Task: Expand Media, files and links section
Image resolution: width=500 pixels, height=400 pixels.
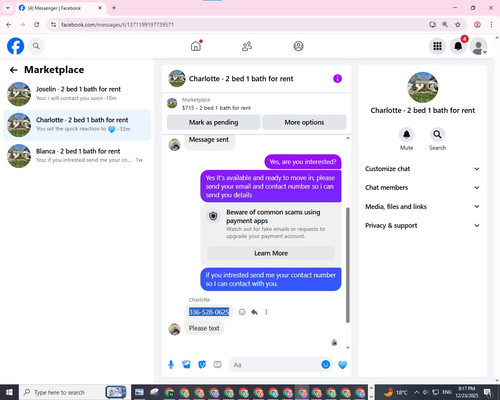Action: pos(422,207)
